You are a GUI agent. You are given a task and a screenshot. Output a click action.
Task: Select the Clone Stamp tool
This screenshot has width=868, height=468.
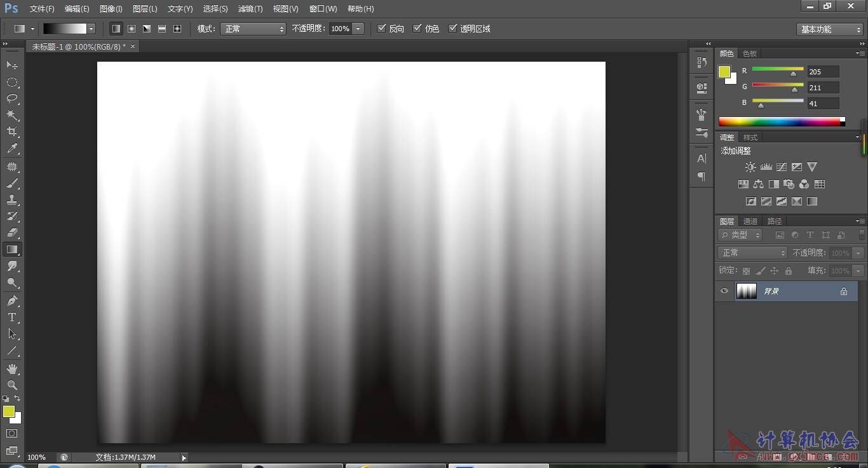click(12, 200)
